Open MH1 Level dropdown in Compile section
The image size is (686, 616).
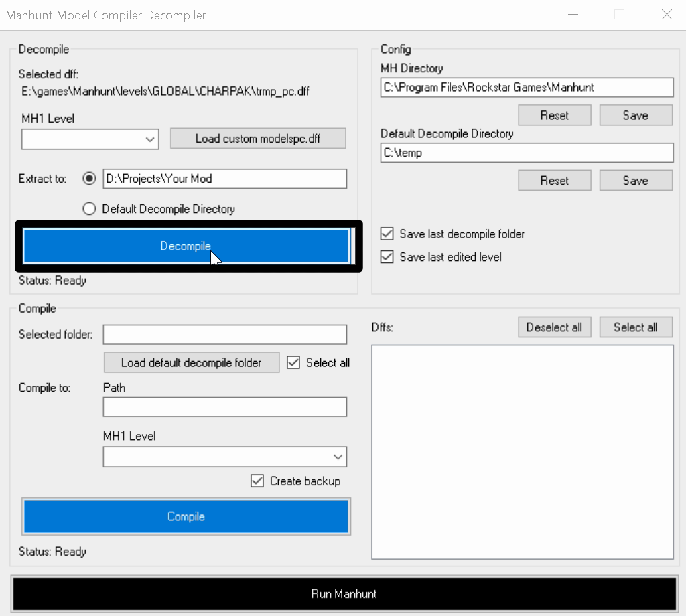[225, 457]
